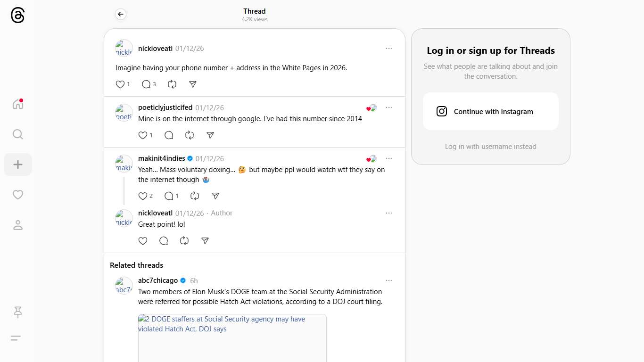Like the makinit4indies reply
The height and width of the screenshot is (362, 644).
143,196
